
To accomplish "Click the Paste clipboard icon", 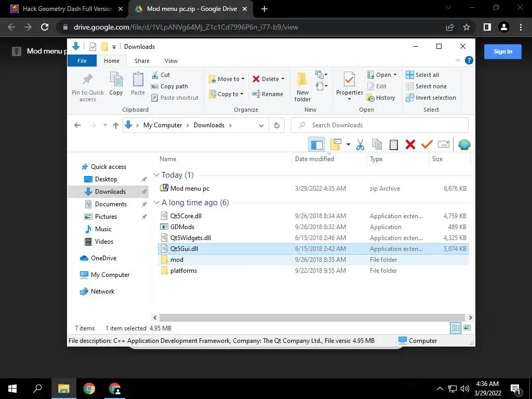I will point(138,84).
